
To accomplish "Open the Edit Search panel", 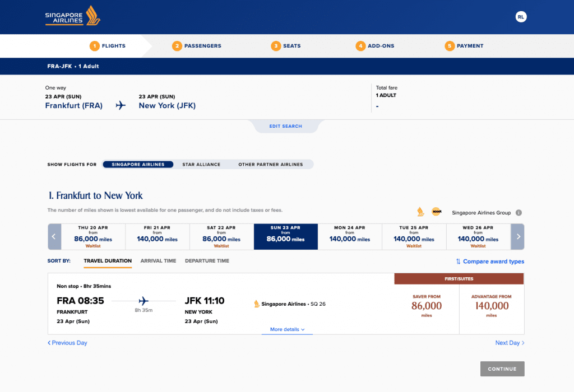I will click(285, 126).
